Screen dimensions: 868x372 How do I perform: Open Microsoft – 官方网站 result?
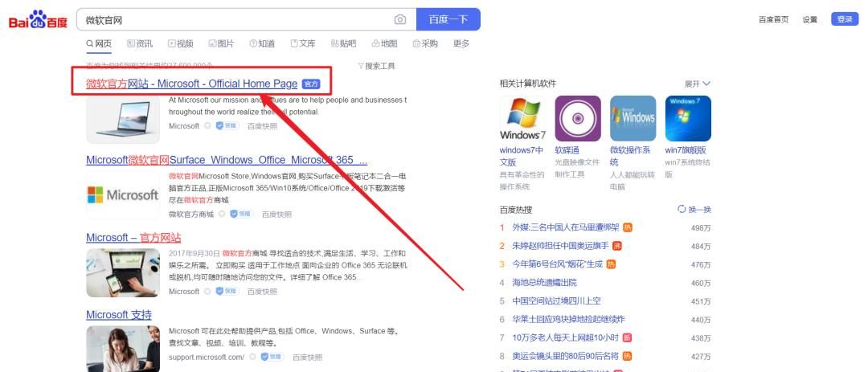tap(133, 238)
